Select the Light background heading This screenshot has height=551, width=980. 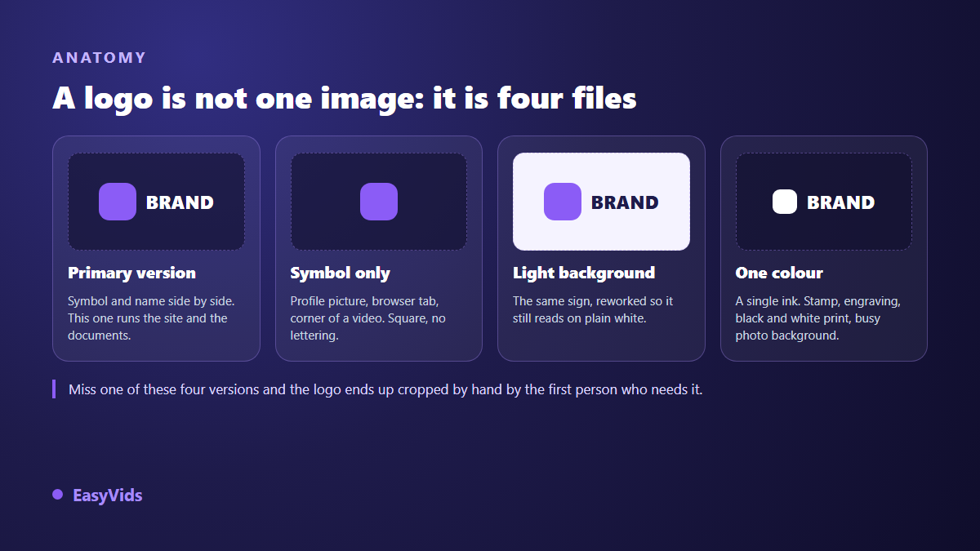click(x=584, y=273)
